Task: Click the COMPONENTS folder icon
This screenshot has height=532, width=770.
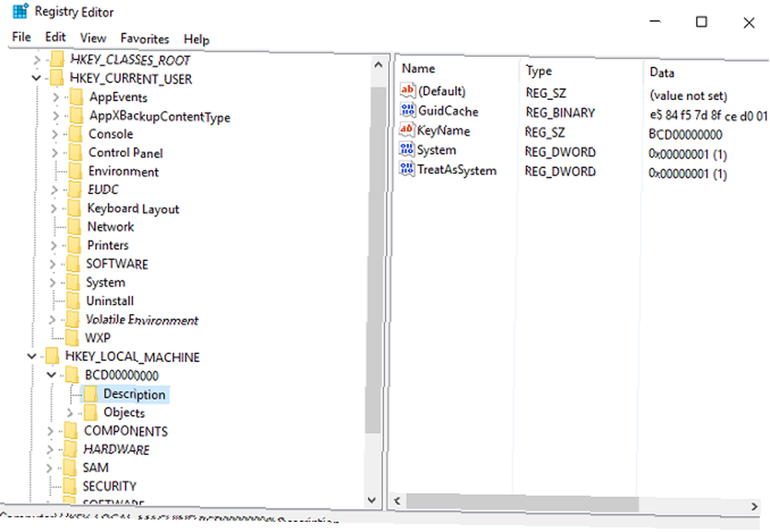Action: [71, 430]
